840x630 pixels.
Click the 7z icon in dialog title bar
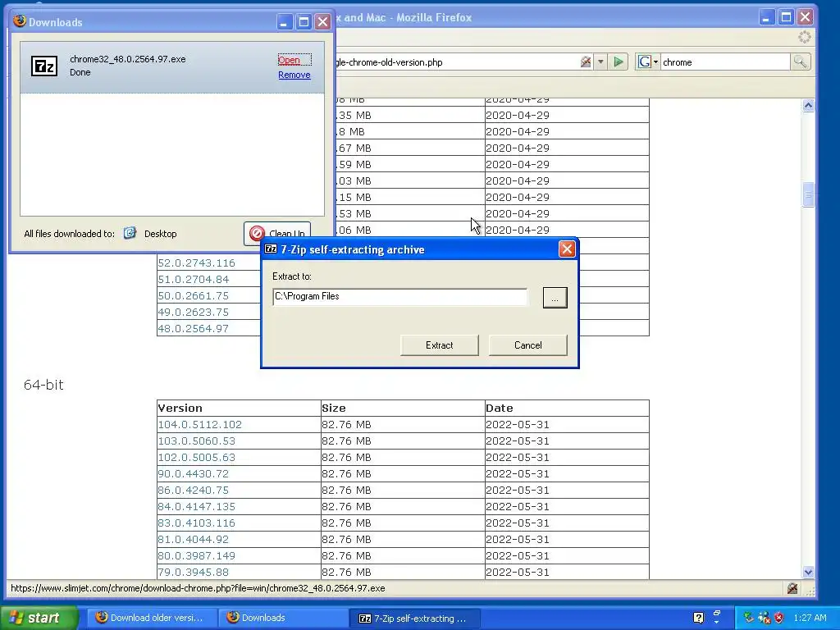(271, 249)
